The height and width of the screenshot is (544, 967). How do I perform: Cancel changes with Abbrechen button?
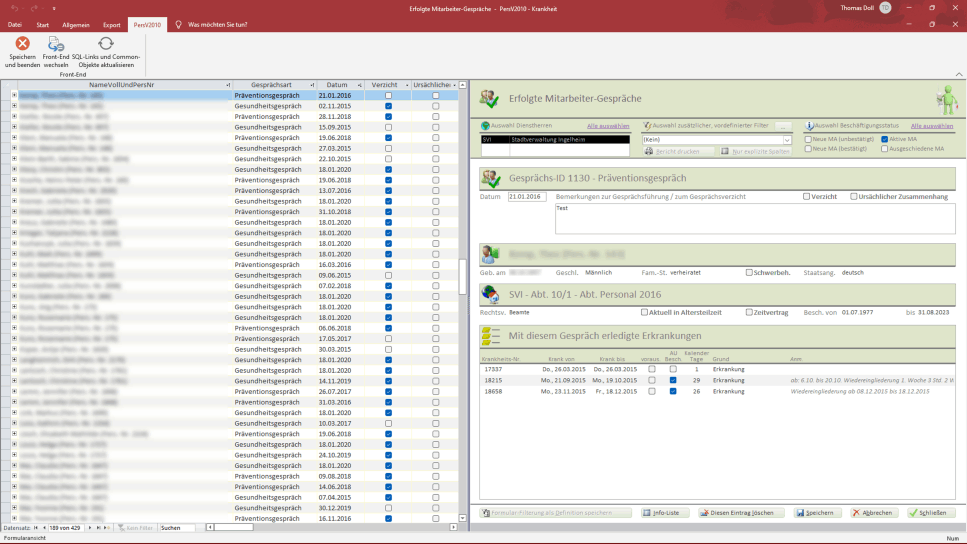pyautogui.click(x=874, y=512)
